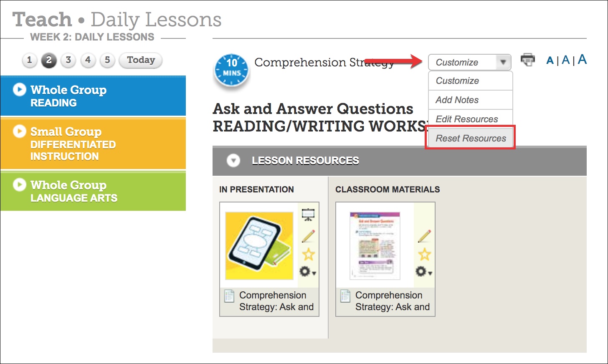Click the pencil icon on the Classroom Materials card
This screenshot has height=364, width=608.
(424, 236)
